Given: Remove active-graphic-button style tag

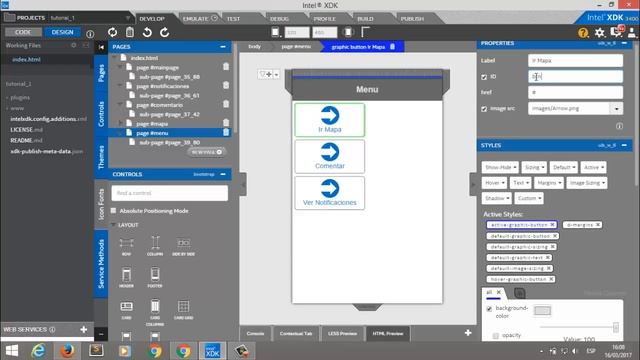Looking at the screenshot, I should point(552,224).
